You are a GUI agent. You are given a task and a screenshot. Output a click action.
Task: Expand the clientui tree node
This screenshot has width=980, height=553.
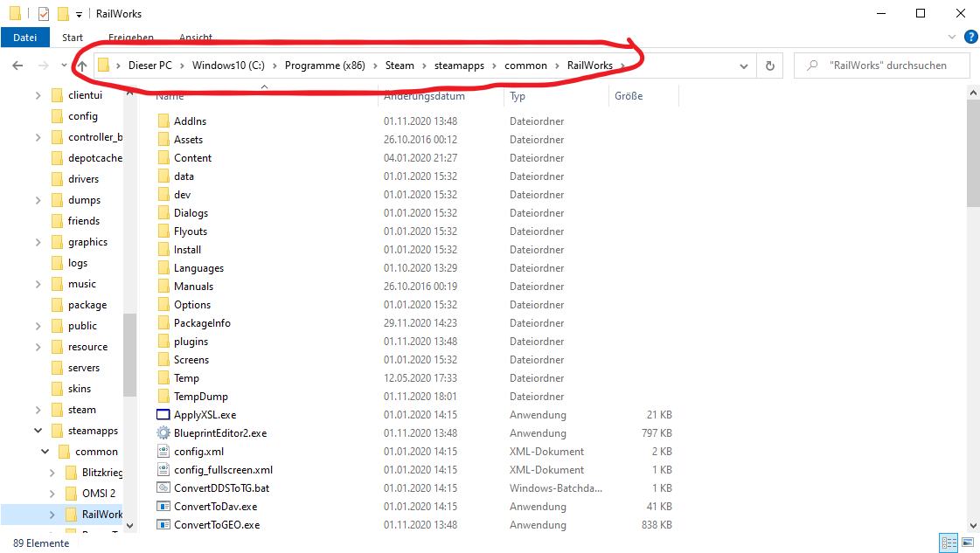pyautogui.click(x=38, y=95)
